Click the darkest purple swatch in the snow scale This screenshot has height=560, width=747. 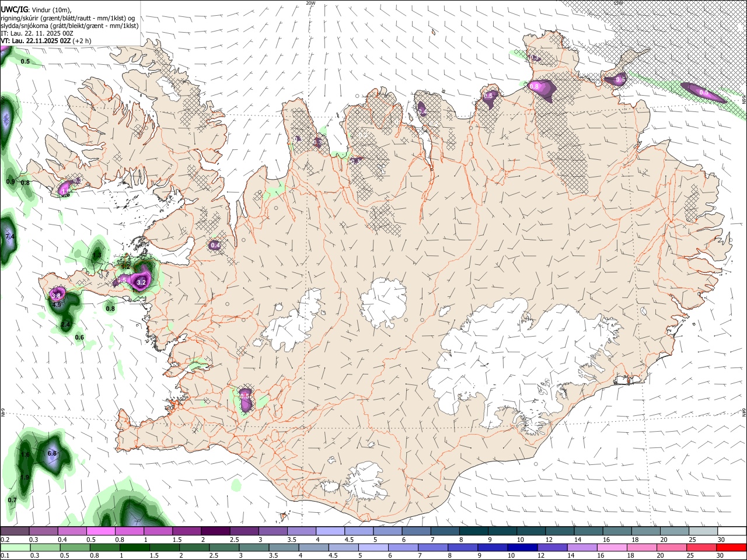215,531
